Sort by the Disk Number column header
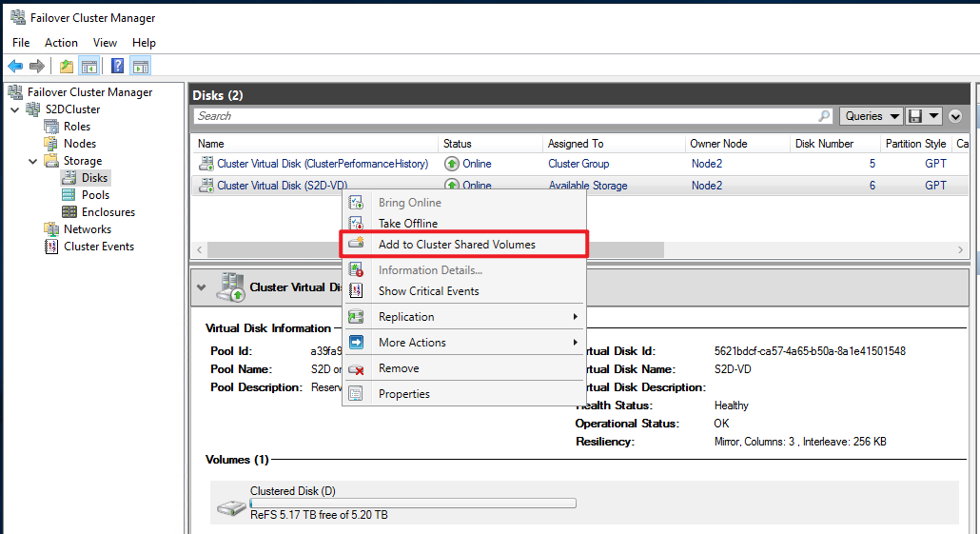Viewport: 980px width, 534px height. (x=835, y=144)
